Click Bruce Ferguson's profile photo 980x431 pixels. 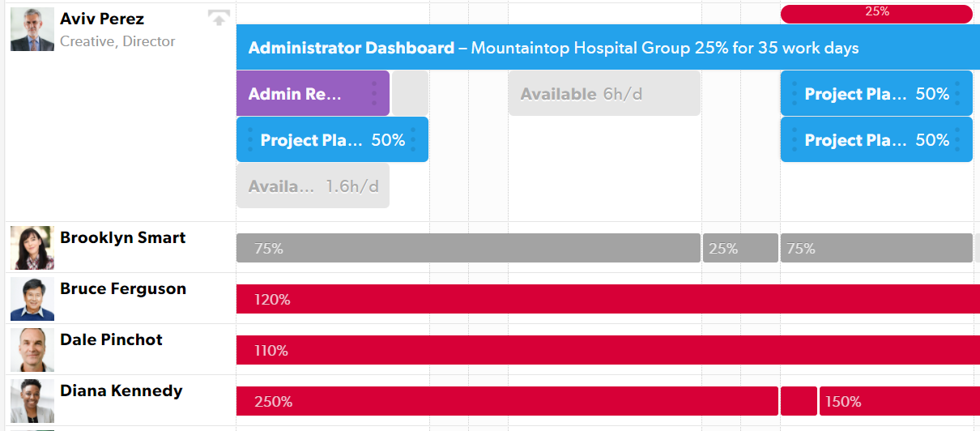tap(32, 299)
